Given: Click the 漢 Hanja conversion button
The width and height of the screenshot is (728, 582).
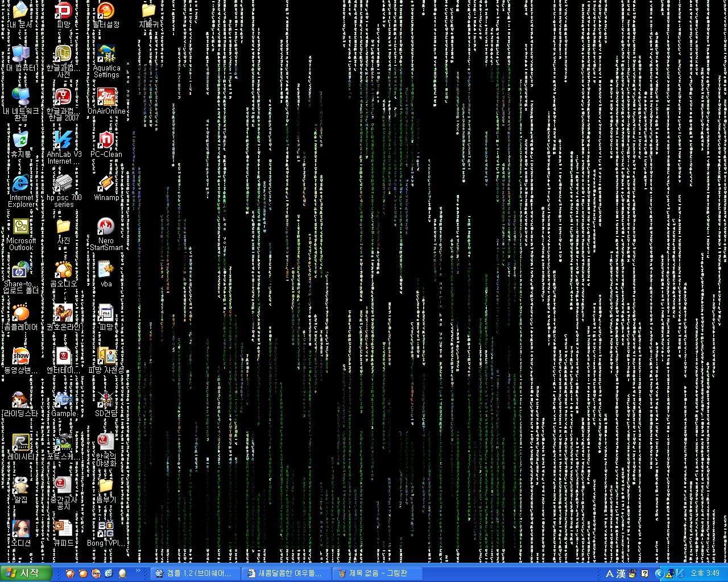Looking at the screenshot, I should pos(621,573).
